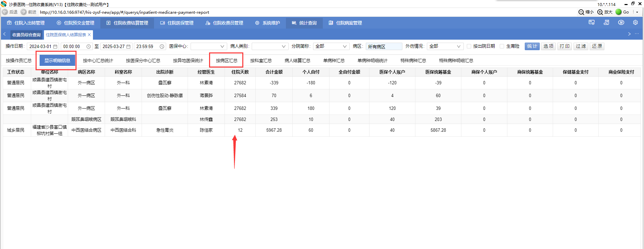Expand the 病人类别 dropdown

(x=270, y=46)
